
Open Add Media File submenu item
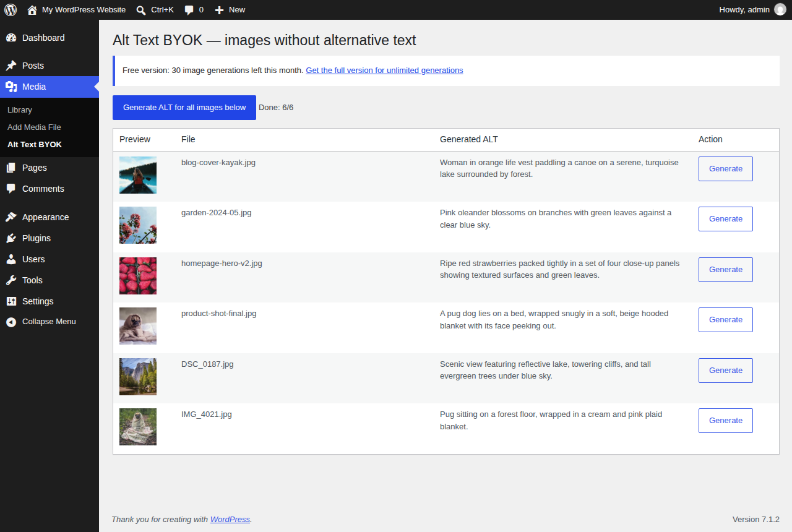click(34, 127)
